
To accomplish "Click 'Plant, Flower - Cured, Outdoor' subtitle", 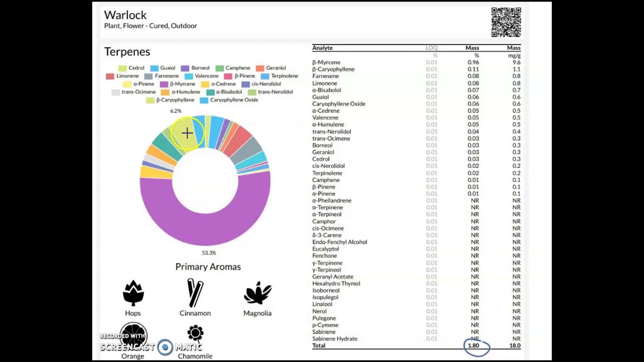I will [150, 26].
